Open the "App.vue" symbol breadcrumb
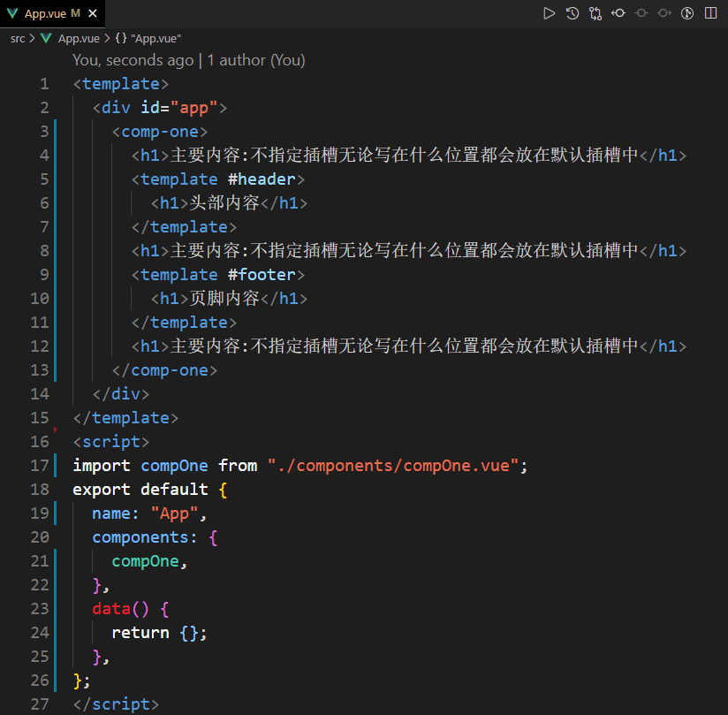 (156, 38)
